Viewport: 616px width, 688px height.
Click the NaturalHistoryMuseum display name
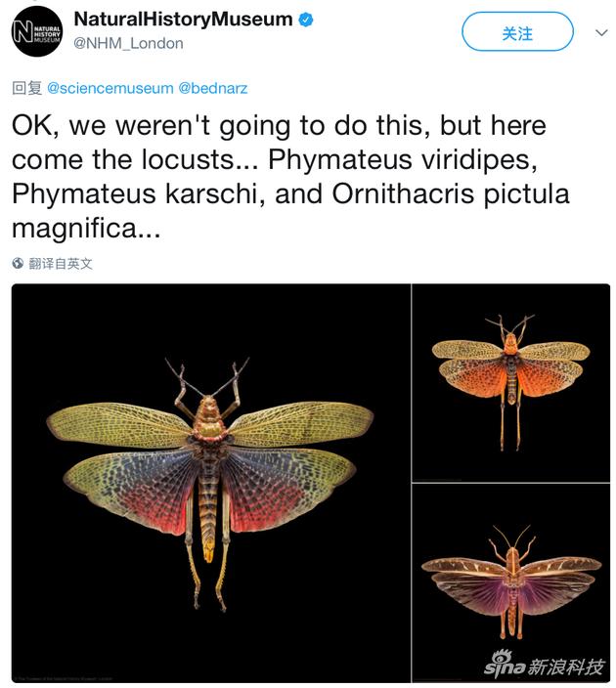tap(183, 20)
